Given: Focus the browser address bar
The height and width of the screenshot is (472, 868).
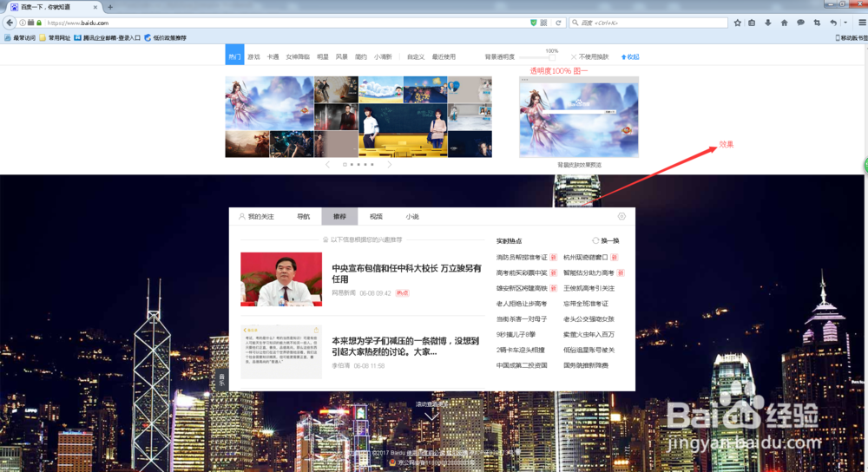Looking at the screenshot, I should [x=285, y=23].
